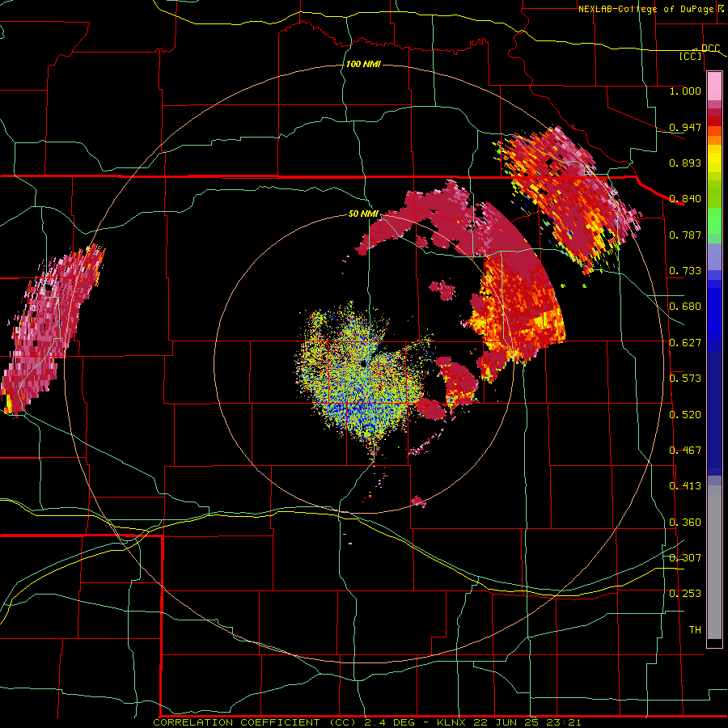728x728 pixels.
Task: Select the 0.947 scale value
Action: [685, 127]
